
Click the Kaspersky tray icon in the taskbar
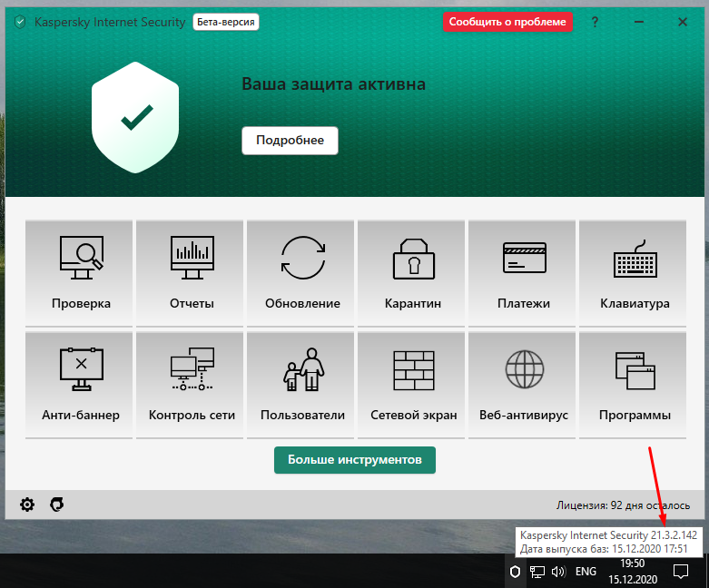tap(515, 572)
